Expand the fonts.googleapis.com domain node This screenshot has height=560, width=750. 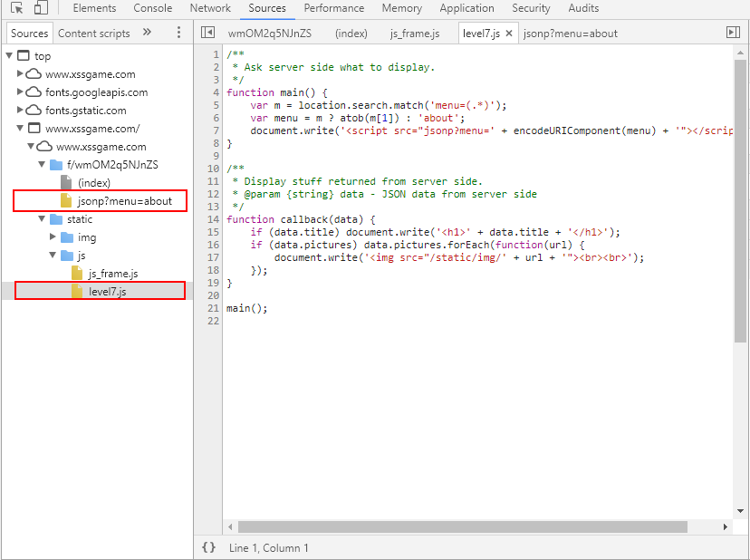[21, 92]
